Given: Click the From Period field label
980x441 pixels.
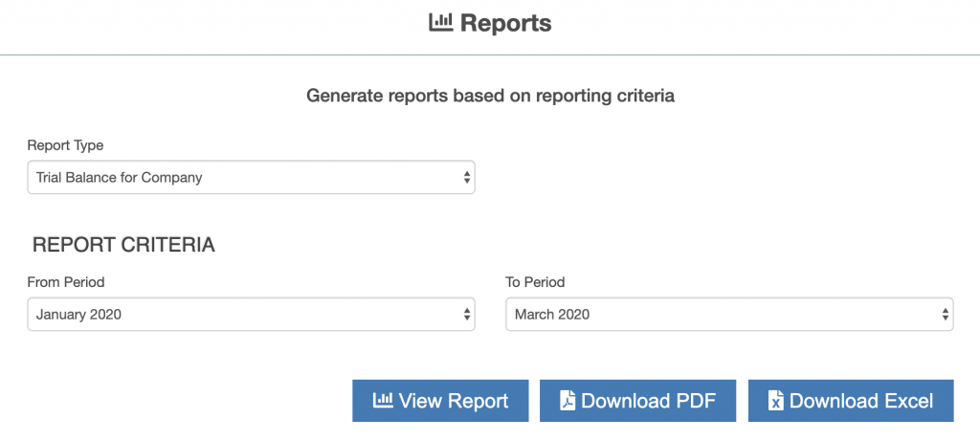Looking at the screenshot, I should tap(66, 282).
